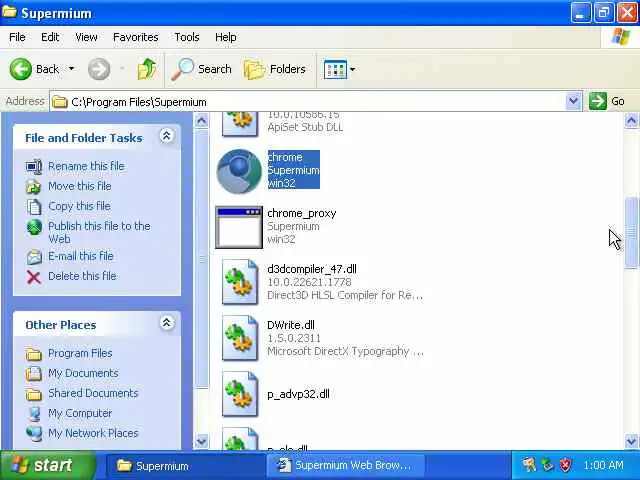Click the My Network Places icon
The width and height of the screenshot is (640, 480).
tap(34, 434)
